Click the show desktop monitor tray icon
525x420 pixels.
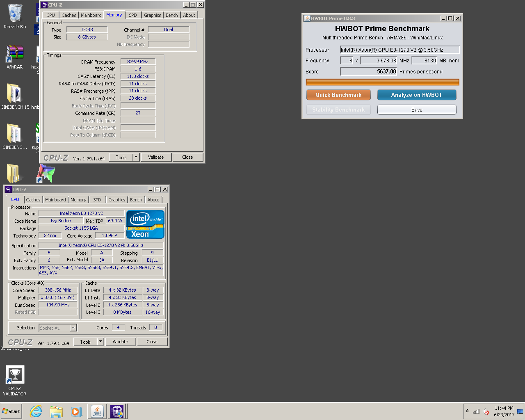pos(520,411)
